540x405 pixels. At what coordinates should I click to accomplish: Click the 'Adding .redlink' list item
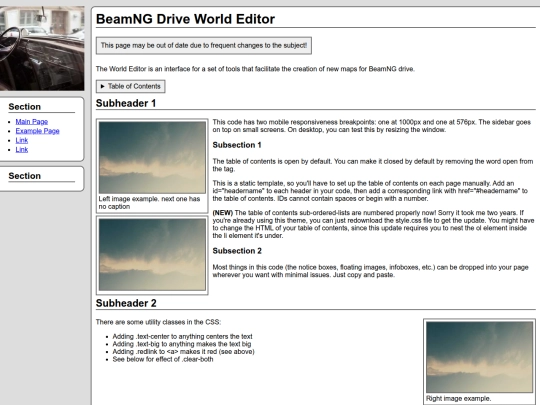[x=183, y=352]
